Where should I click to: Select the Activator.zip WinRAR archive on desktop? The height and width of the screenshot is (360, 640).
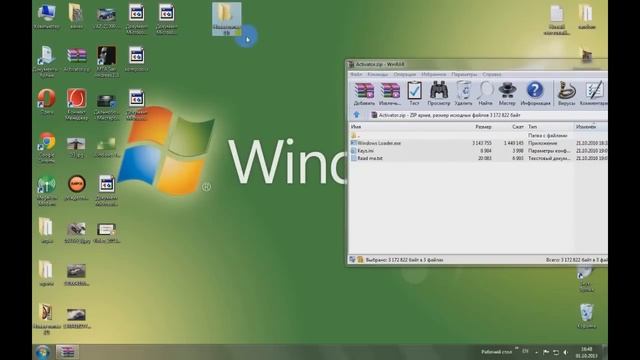[76, 60]
